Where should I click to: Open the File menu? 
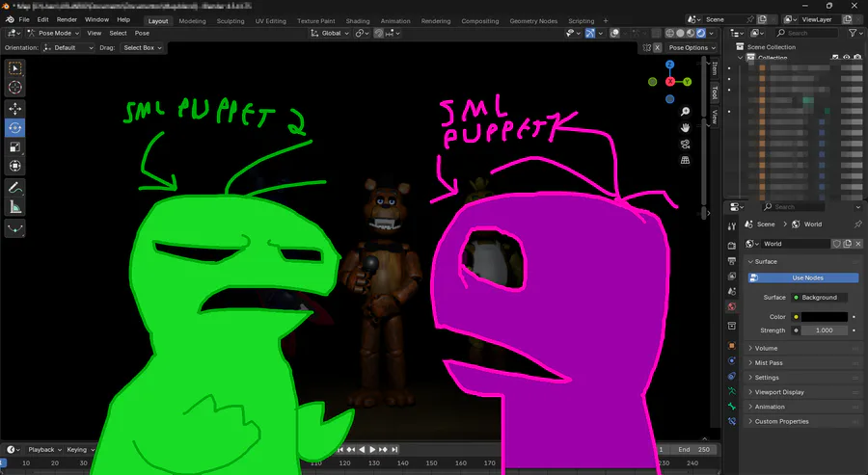click(24, 20)
